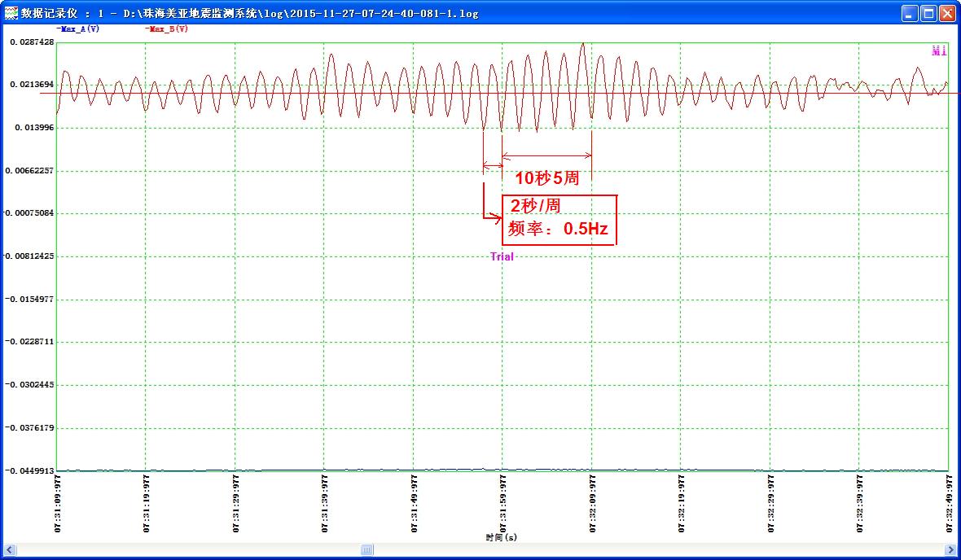Click the time label 07:31:39:977

(324, 503)
